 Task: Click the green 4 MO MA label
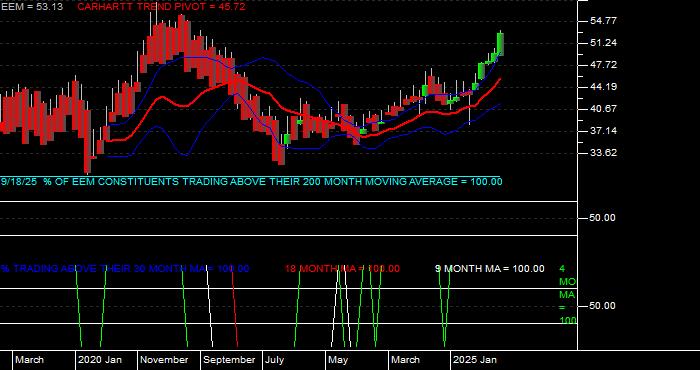(567, 295)
